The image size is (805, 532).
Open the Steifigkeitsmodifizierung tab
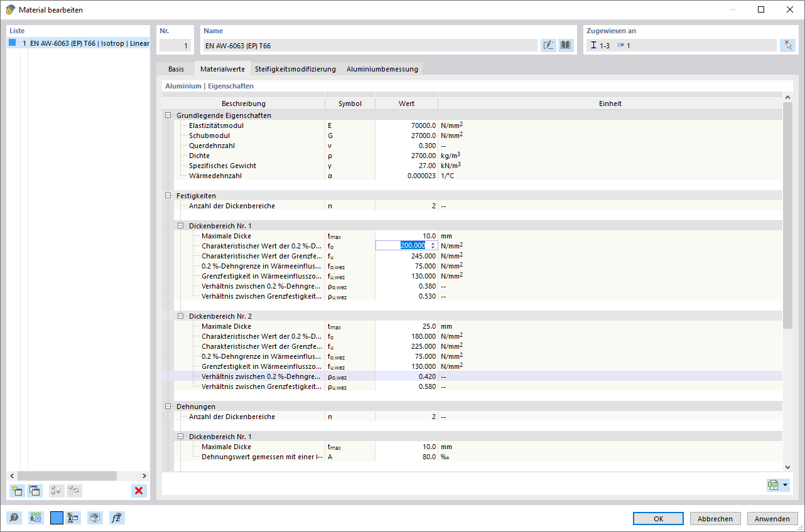295,69
